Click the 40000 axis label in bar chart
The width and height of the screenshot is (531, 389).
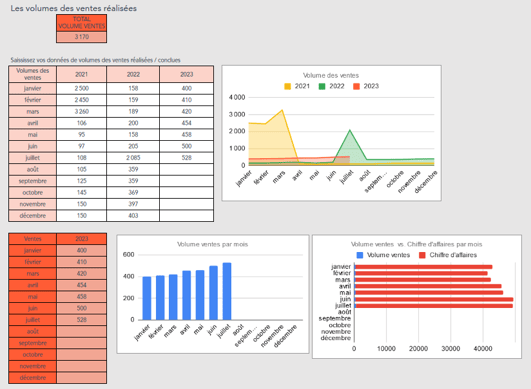(483, 348)
